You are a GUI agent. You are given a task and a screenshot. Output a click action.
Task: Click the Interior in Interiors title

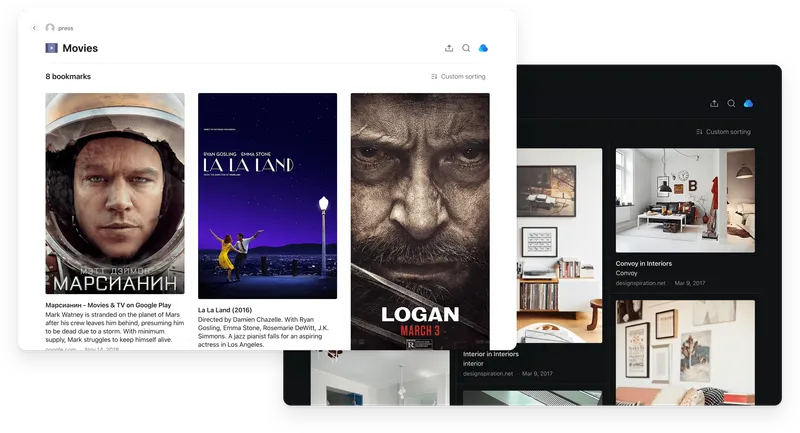pyautogui.click(x=491, y=354)
